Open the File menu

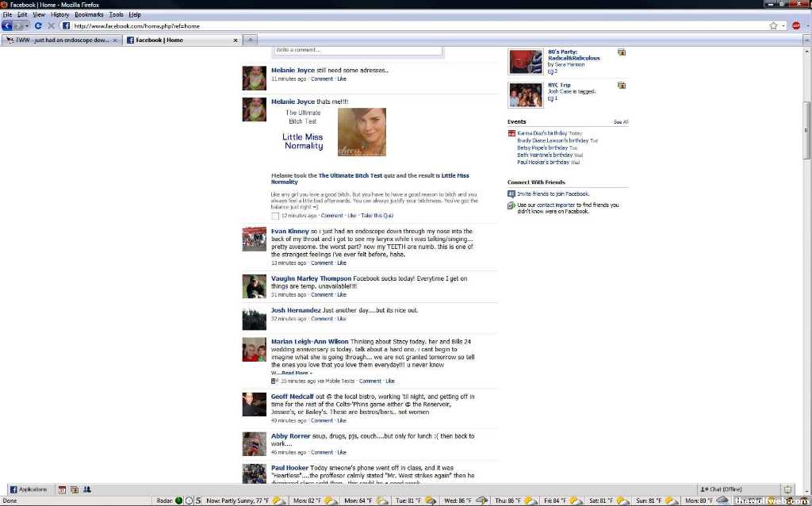click(7, 15)
